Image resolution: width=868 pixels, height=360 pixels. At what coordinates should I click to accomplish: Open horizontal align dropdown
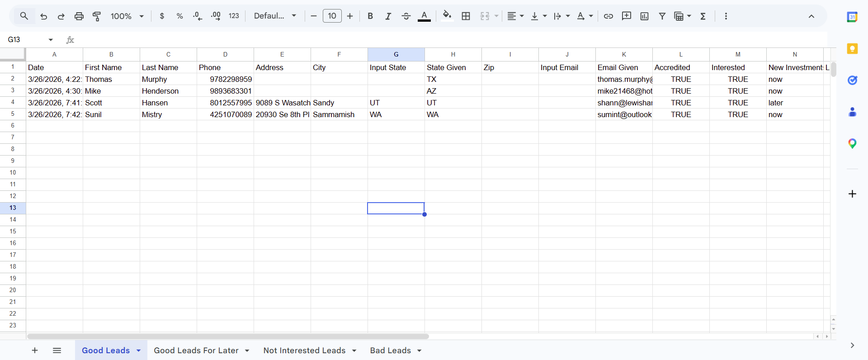(515, 16)
